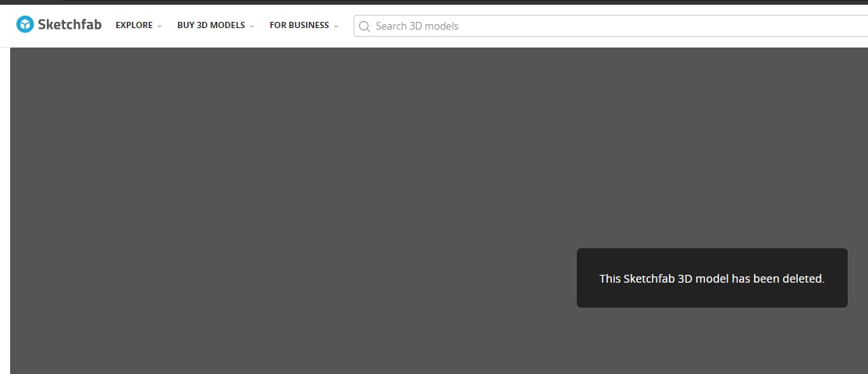Click the 'Search 3D models' placeholder text
The height and width of the screenshot is (374, 868).
(x=417, y=26)
